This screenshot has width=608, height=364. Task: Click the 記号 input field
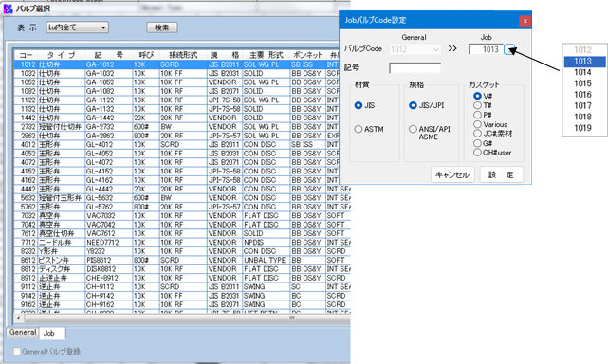pos(415,68)
